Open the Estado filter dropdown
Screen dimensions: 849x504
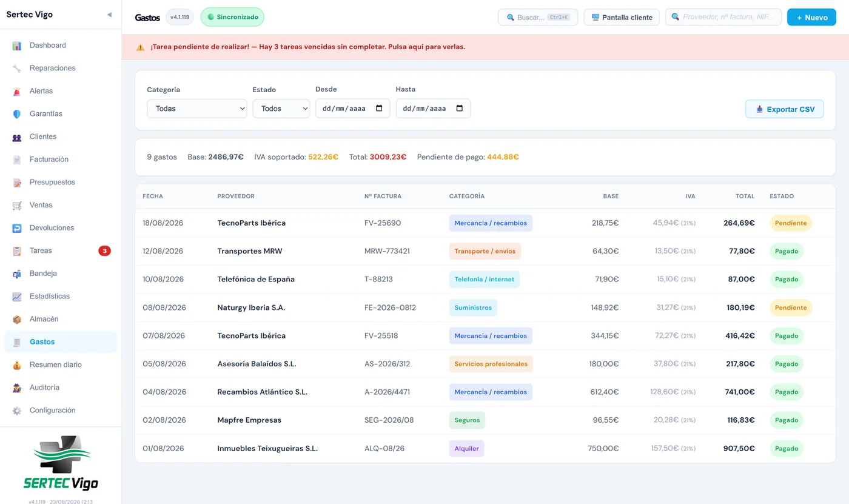[x=281, y=109]
